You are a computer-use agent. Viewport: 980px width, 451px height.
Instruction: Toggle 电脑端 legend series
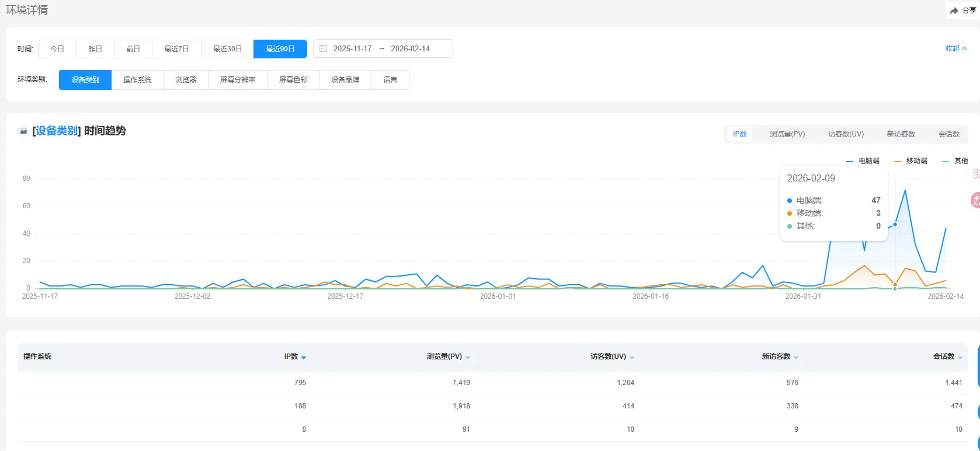tap(863, 161)
